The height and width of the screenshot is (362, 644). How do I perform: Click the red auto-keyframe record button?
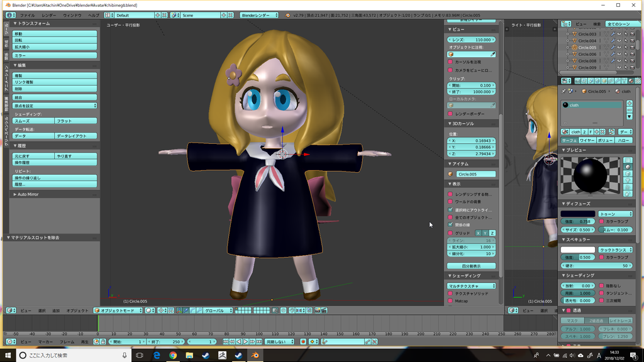coord(303,341)
